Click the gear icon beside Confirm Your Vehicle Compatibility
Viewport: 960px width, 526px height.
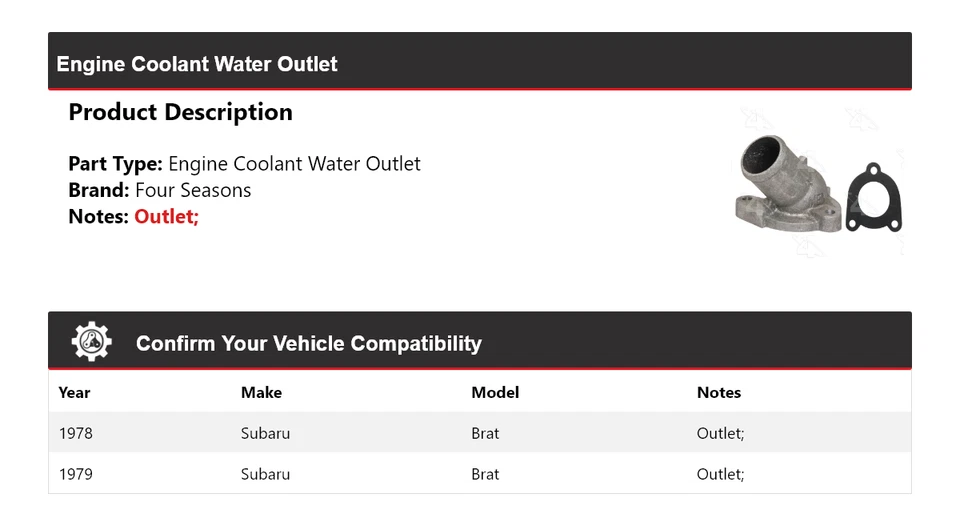(x=91, y=342)
